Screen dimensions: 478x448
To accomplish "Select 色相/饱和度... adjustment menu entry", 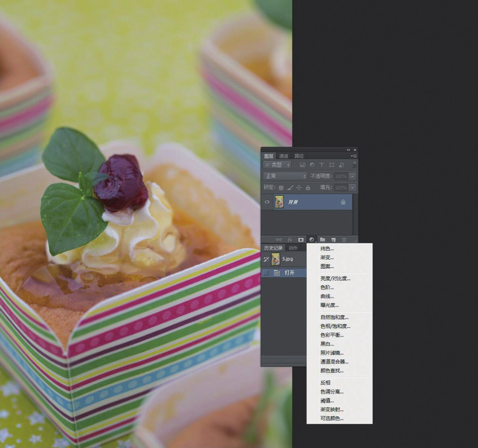I will click(335, 326).
